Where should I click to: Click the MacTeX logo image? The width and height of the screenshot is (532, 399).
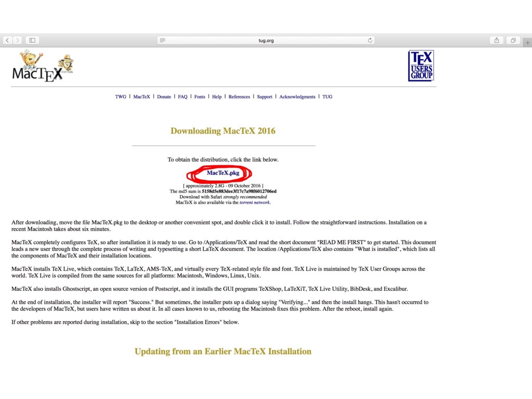43,66
